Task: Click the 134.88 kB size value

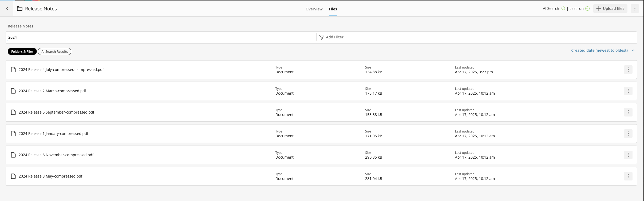Action: (x=374, y=72)
